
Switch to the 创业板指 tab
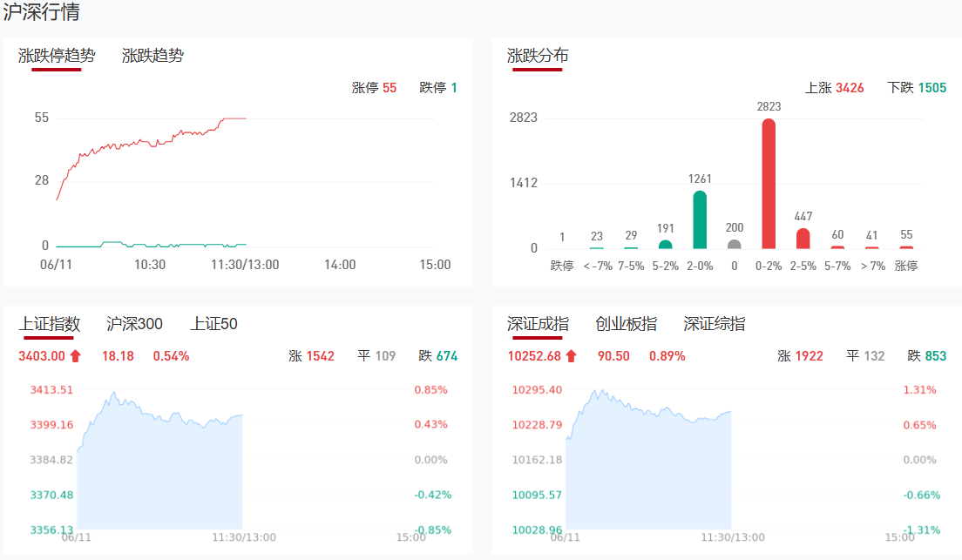click(x=626, y=324)
